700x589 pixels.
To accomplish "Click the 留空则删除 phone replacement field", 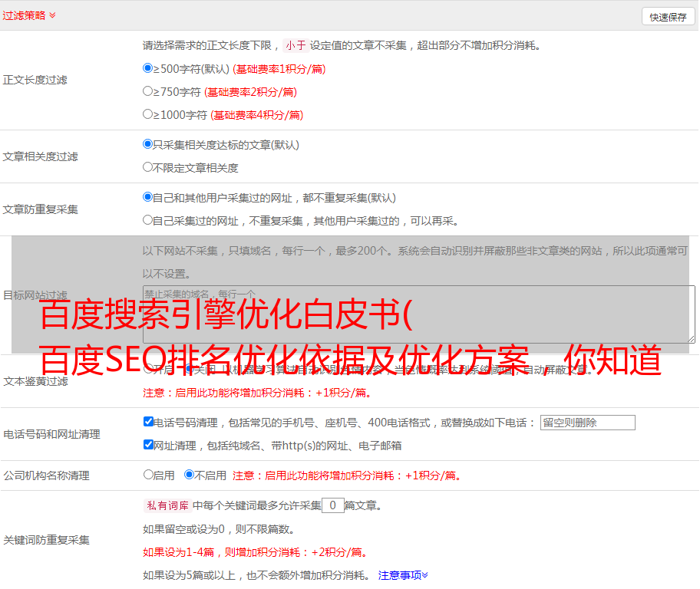I will coord(587,423).
